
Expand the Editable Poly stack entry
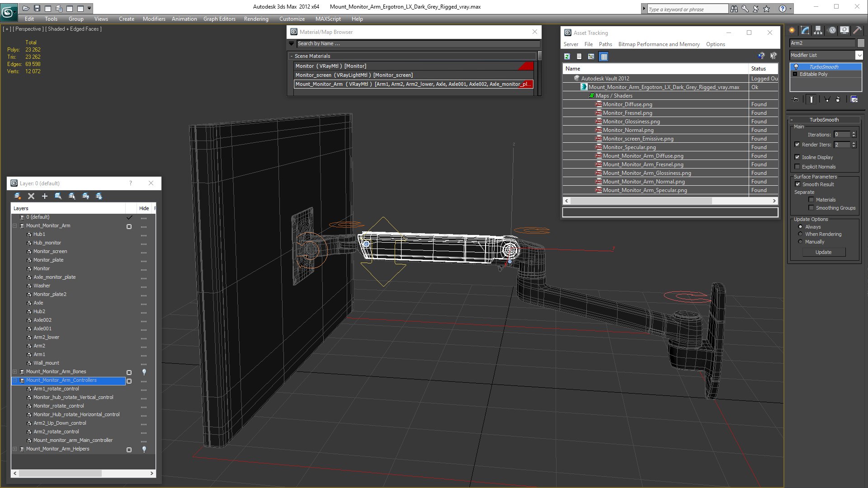coord(795,74)
